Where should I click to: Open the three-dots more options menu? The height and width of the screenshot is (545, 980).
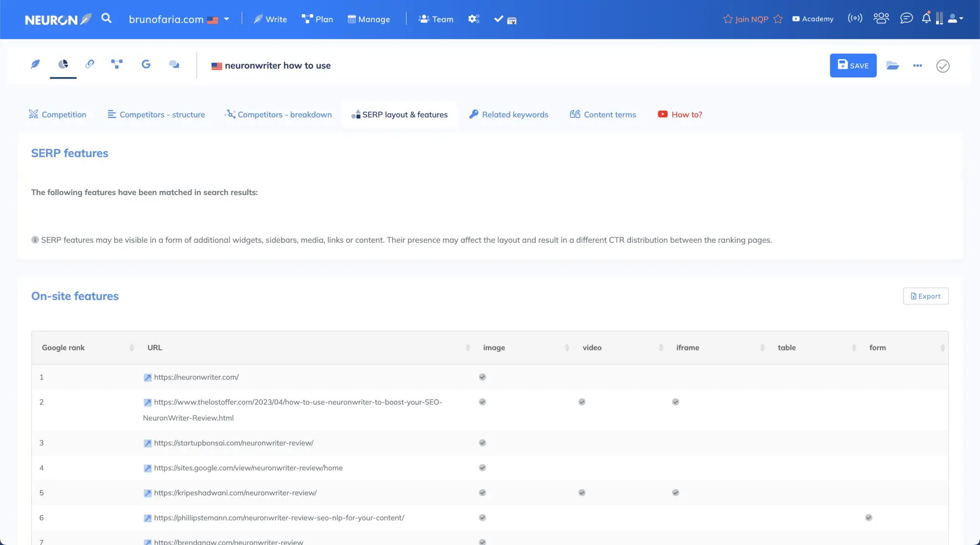[x=918, y=65]
